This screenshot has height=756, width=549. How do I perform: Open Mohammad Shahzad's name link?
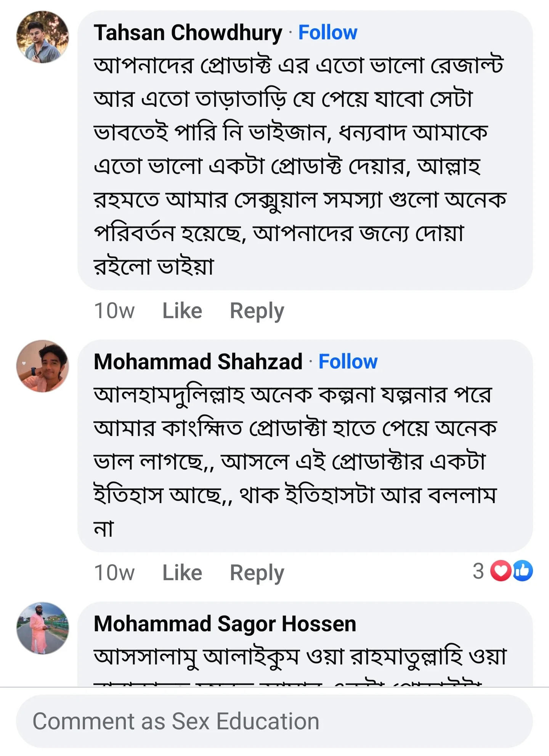click(x=198, y=362)
